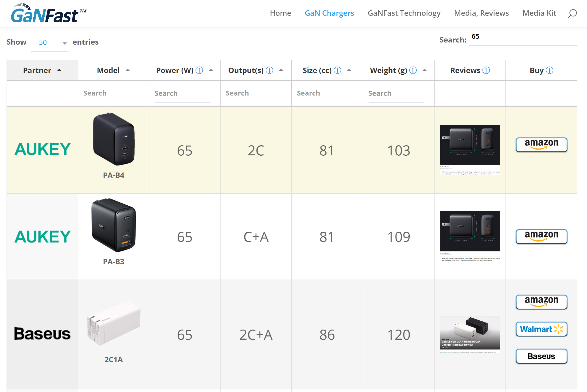Sort by Power column arrow
Image resolution: width=587 pixels, height=392 pixels.
[211, 70]
